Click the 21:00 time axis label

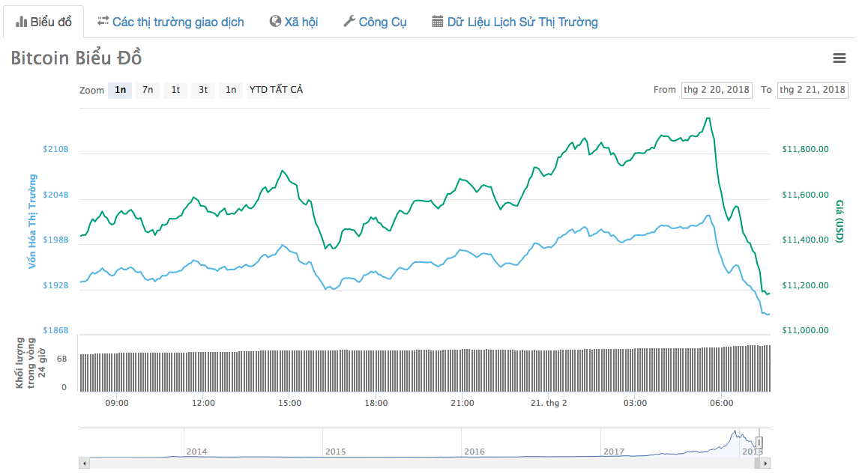coord(462,403)
